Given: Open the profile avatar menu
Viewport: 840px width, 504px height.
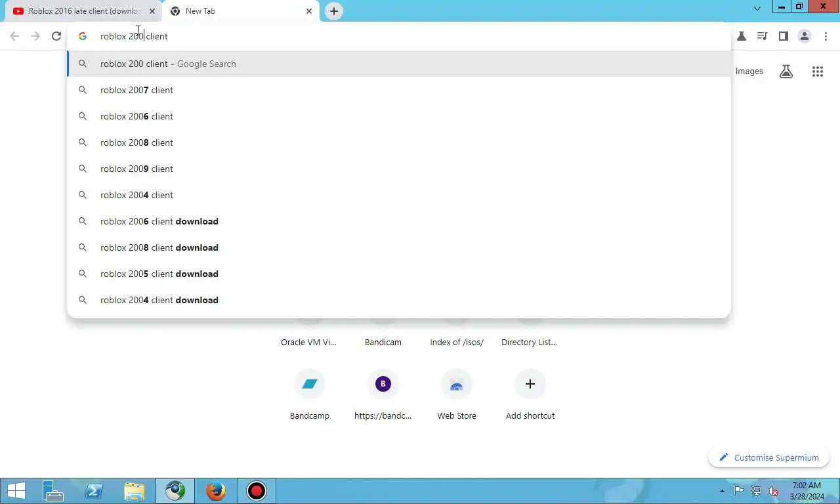Looking at the screenshot, I should click(805, 36).
